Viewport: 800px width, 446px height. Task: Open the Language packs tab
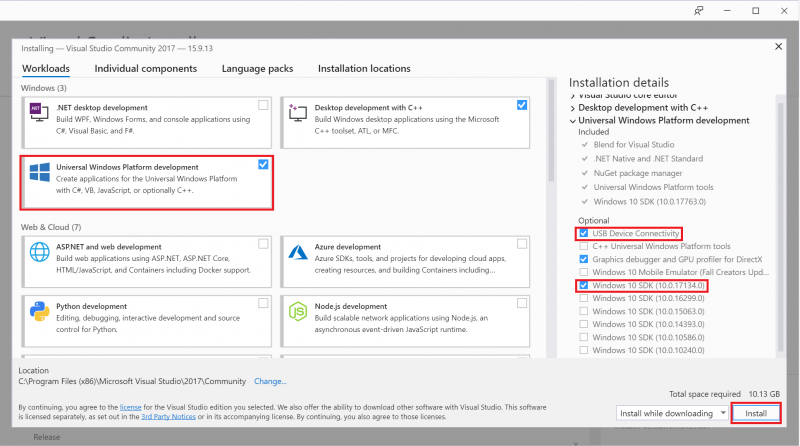pyautogui.click(x=257, y=68)
